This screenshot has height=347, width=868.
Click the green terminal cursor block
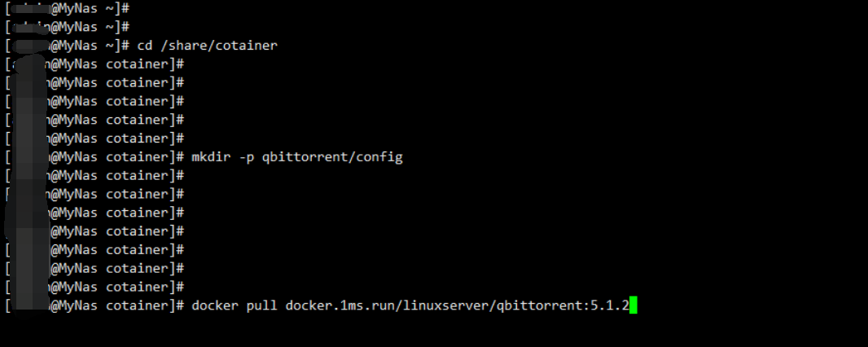[633, 305]
